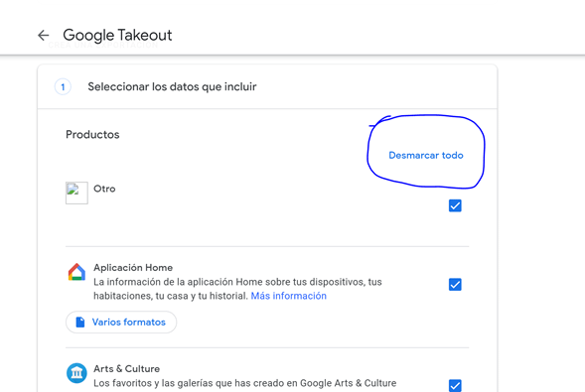Click the Seleccionar los datos que incluir heading
The width and height of the screenshot is (585, 392).
click(172, 86)
